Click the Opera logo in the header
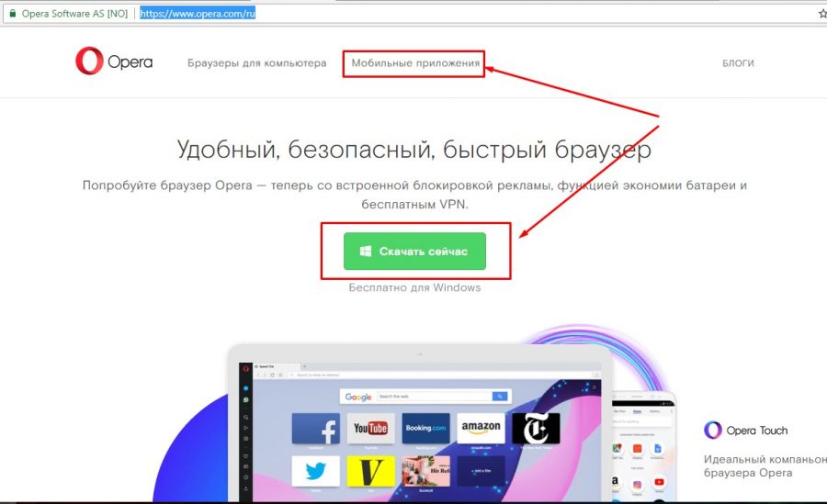827x504 pixels. click(114, 62)
